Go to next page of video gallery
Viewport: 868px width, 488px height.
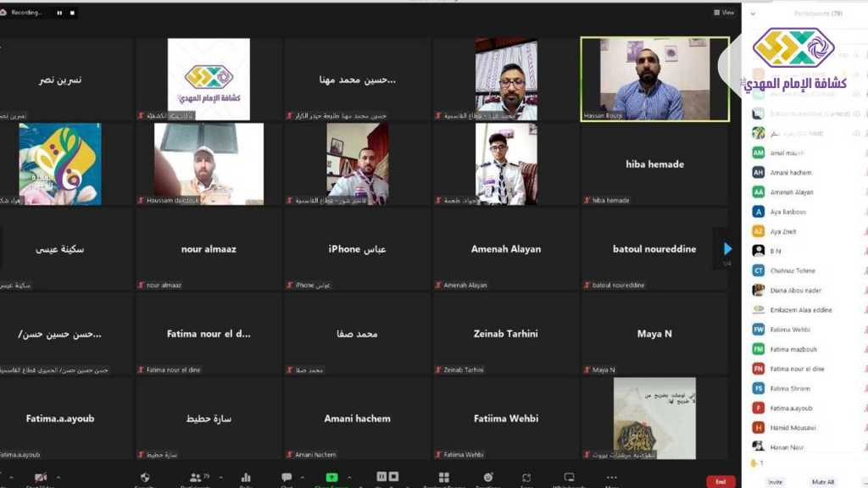pos(727,249)
